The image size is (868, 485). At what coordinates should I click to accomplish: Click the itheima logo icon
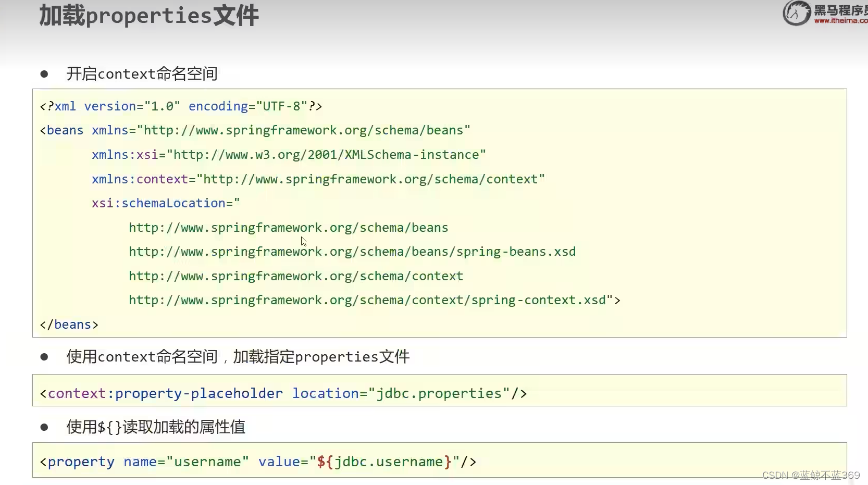click(797, 13)
